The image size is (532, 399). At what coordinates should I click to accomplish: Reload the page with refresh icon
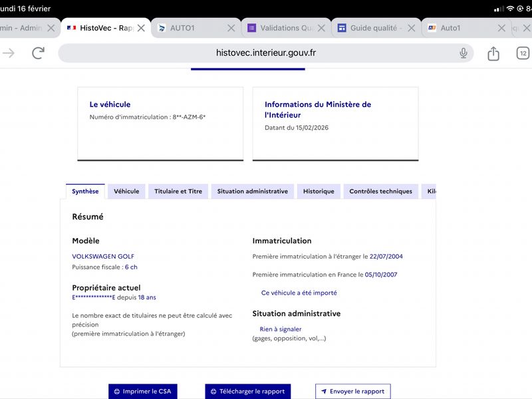(x=39, y=53)
